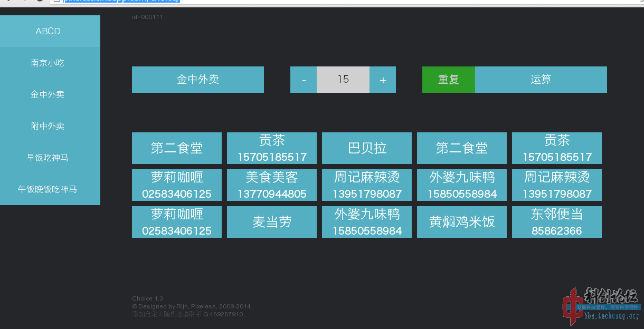
Task: Focus the number field showing 15
Action: pyautogui.click(x=343, y=80)
